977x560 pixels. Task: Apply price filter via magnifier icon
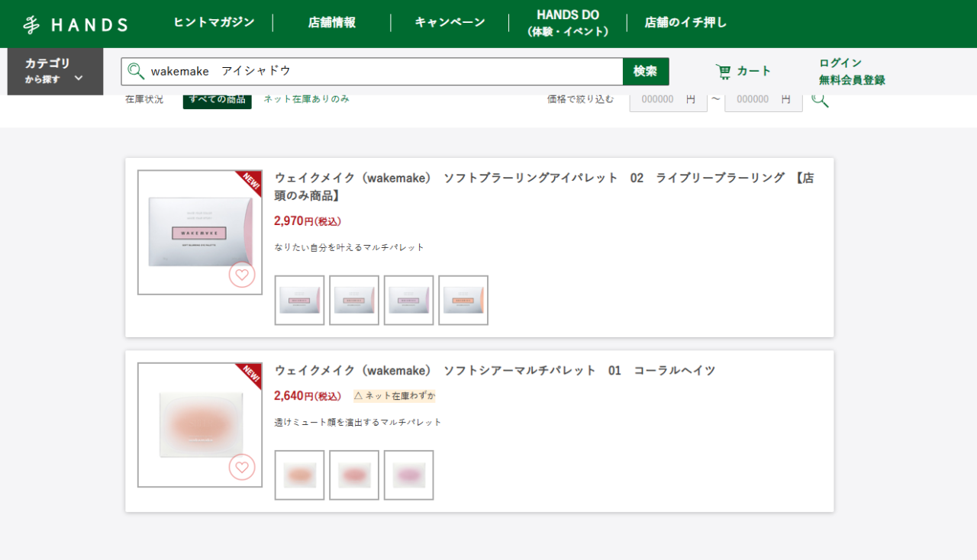pos(820,99)
